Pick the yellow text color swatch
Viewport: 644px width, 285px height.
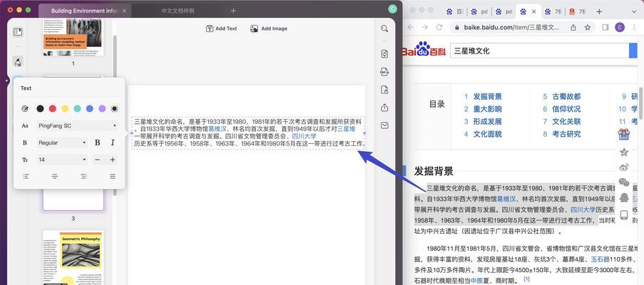click(x=65, y=109)
